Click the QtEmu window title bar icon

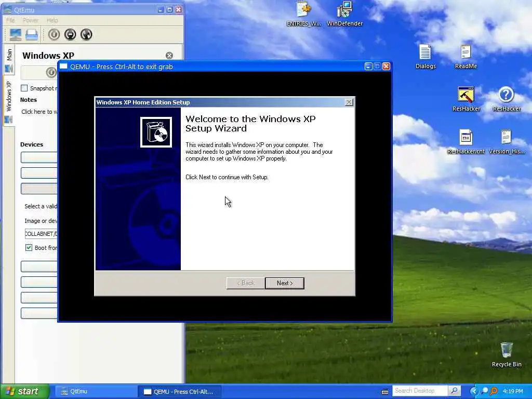(7, 9)
